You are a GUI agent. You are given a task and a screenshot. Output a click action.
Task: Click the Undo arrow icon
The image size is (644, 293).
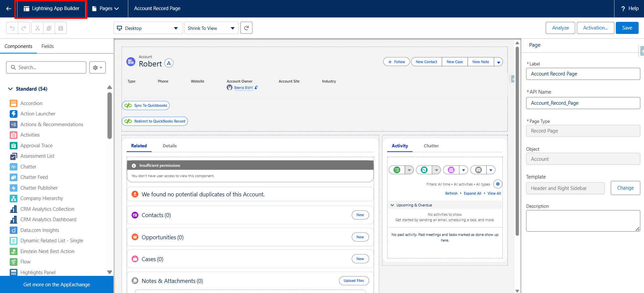(12, 28)
